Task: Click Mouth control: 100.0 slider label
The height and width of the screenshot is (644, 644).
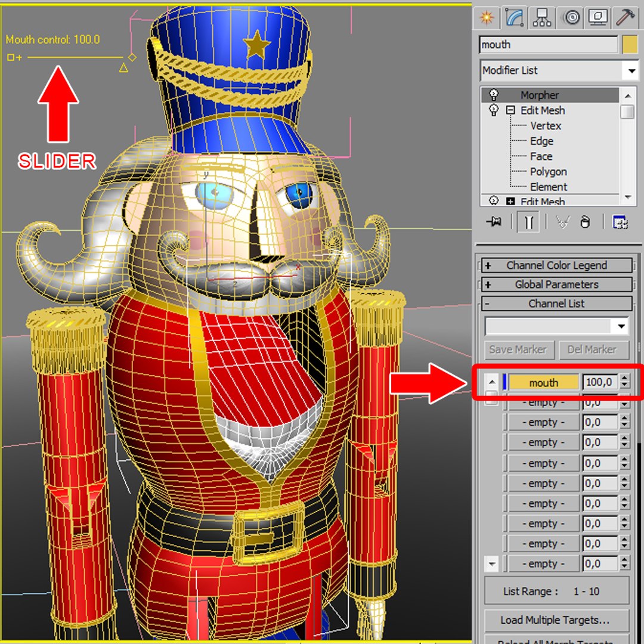Action: (52, 39)
